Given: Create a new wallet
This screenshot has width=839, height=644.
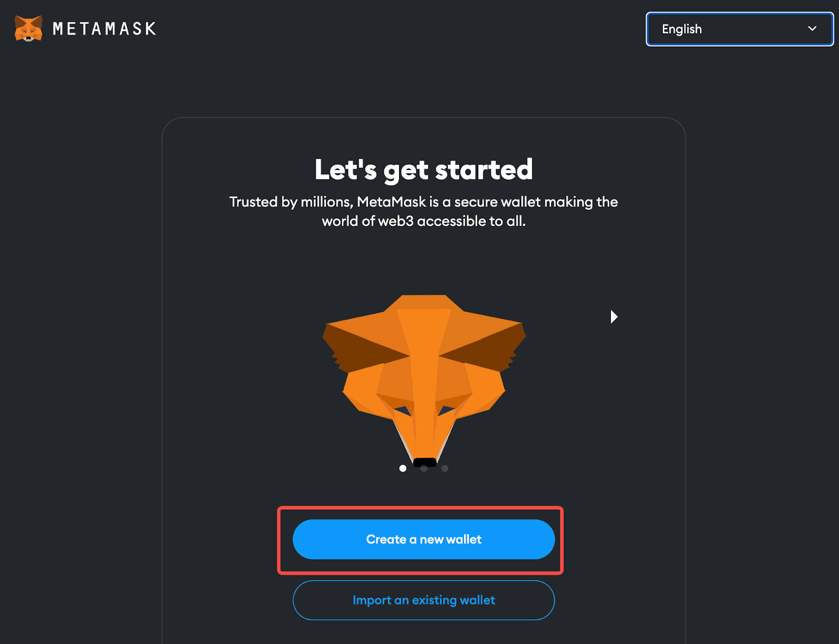Looking at the screenshot, I should (x=424, y=539).
